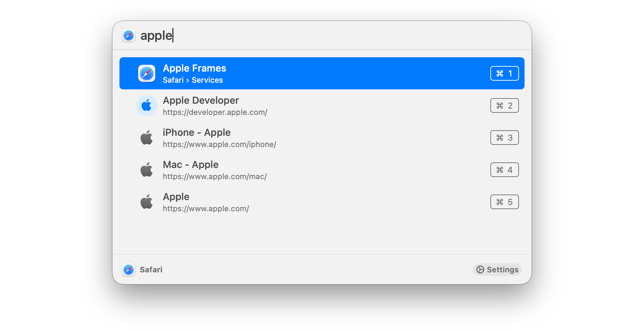Click Apple logo beside the apple.com result
Screen dimensions: 644x331
(147, 202)
